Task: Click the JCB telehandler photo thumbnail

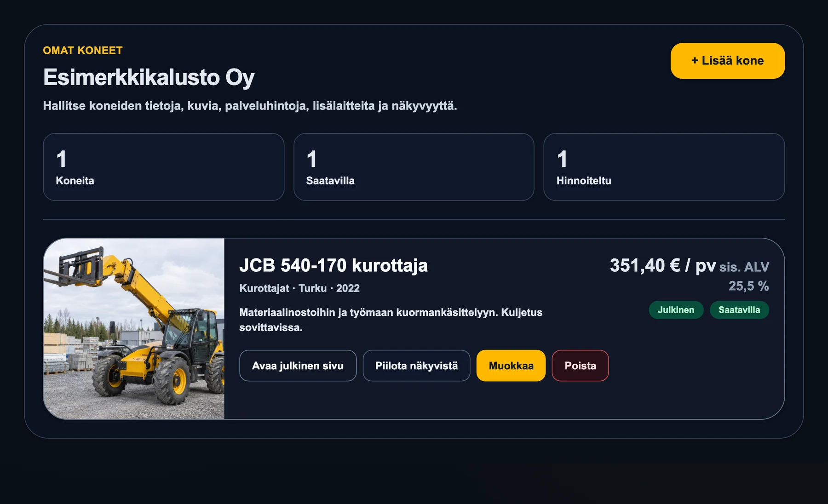Action: pos(134,328)
